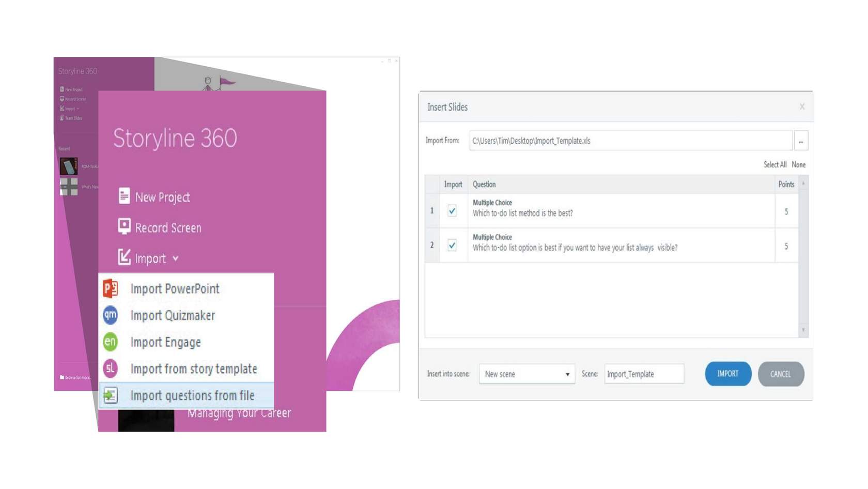868x489 pixels.
Task: Click the Quizmaker qm icon
Action: click(110, 315)
